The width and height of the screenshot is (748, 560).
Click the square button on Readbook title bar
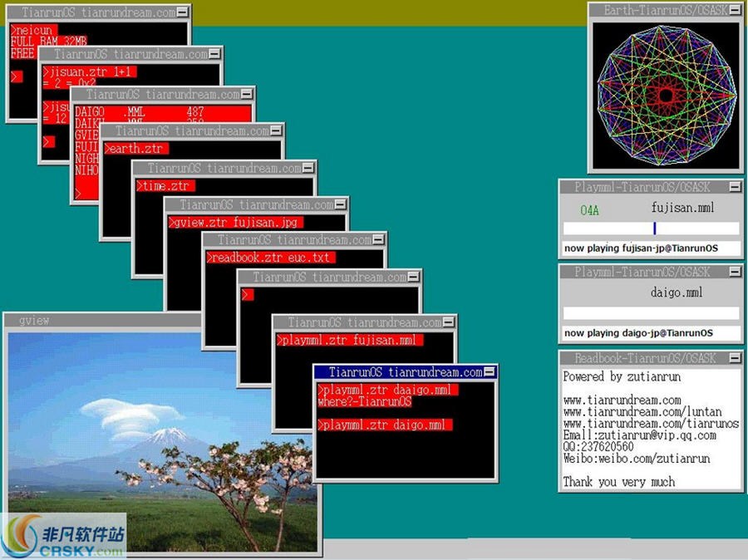(x=735, y=357)
